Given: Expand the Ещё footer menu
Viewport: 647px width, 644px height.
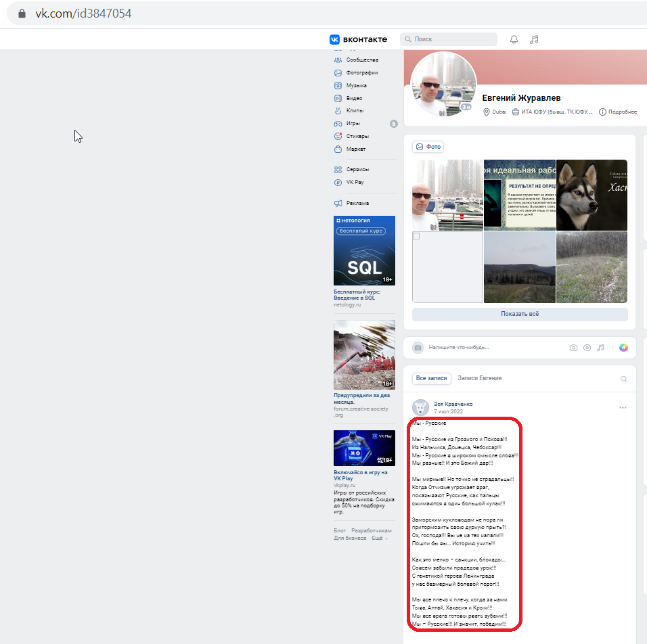Looking at the screenshot, I should pyautogui.click(x=380, y=538).
